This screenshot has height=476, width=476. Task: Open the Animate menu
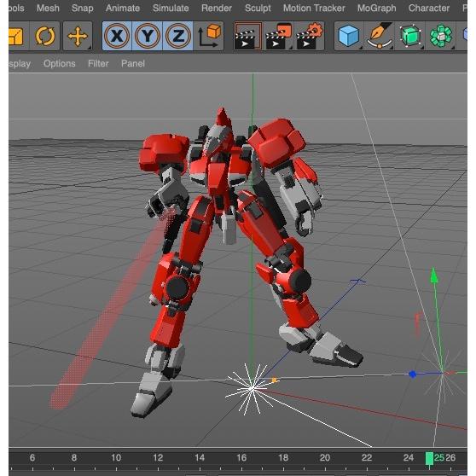point(123,9)
